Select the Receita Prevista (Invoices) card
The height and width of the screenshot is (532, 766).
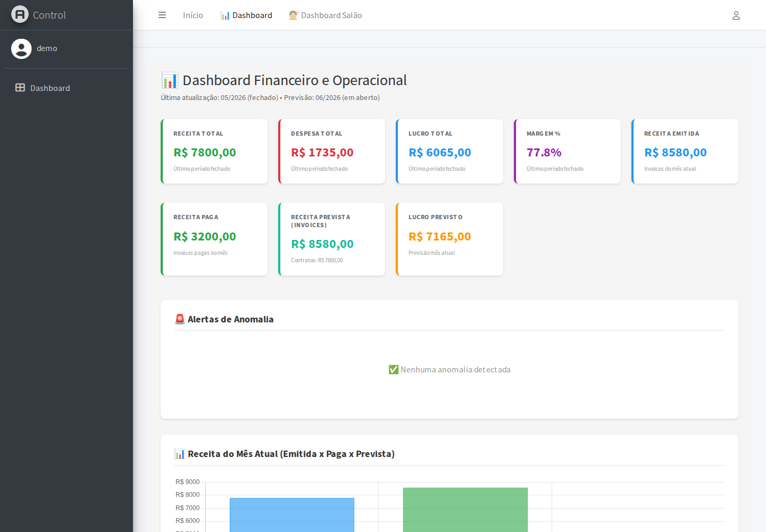point(332,239)
